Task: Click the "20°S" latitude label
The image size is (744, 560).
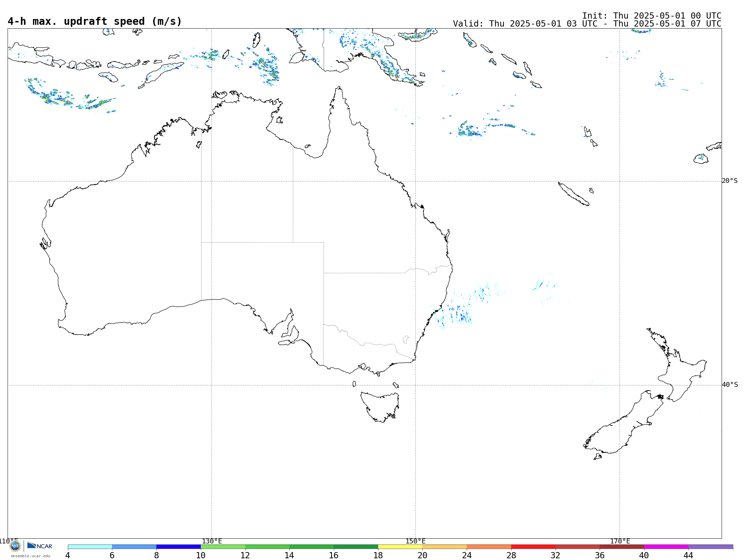Action: tap(730, 181)
